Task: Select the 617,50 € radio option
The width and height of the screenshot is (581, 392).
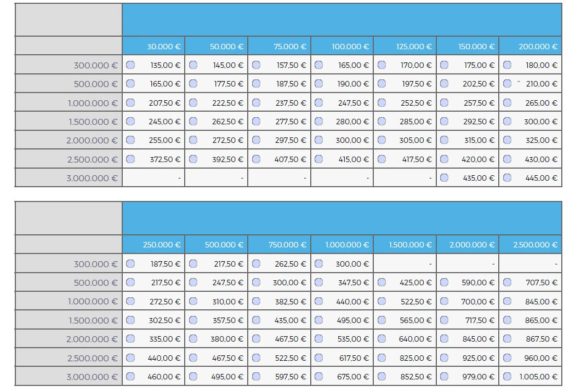Action: (x=318, y=358)
